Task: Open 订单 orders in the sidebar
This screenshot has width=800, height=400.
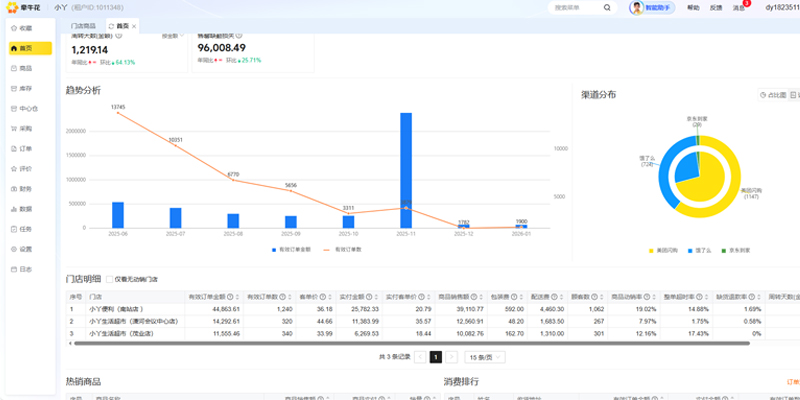Action: 25,148
